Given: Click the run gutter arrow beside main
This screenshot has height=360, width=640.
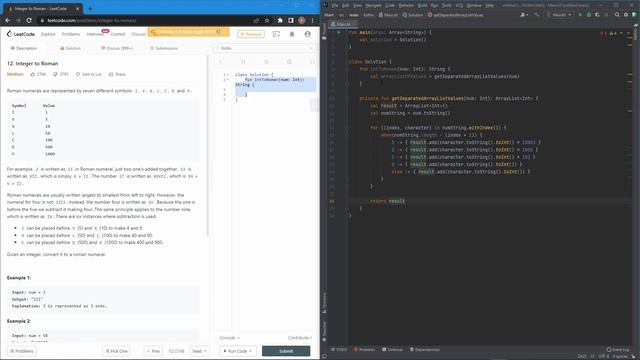Looking at the screenshot, I should [x=338, y=32].
